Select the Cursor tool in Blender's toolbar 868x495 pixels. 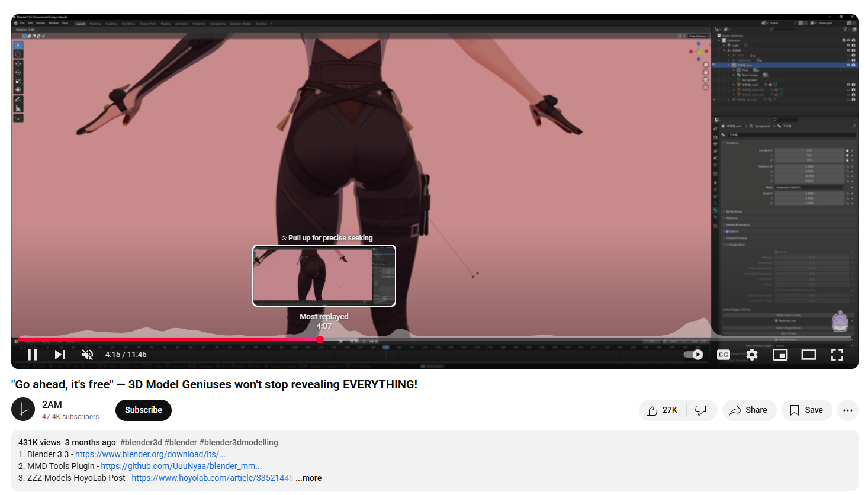coord(18,54)
